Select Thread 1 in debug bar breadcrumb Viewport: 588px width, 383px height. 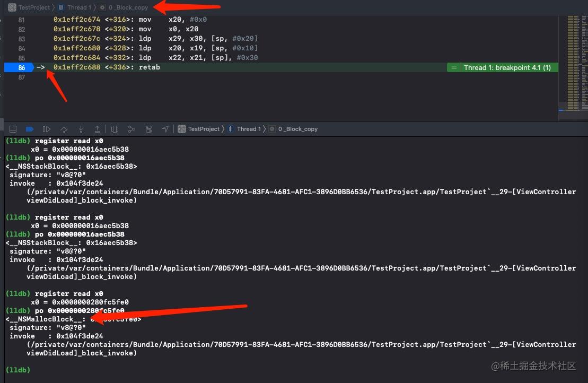pyautogui.click(x=249, y=129)
